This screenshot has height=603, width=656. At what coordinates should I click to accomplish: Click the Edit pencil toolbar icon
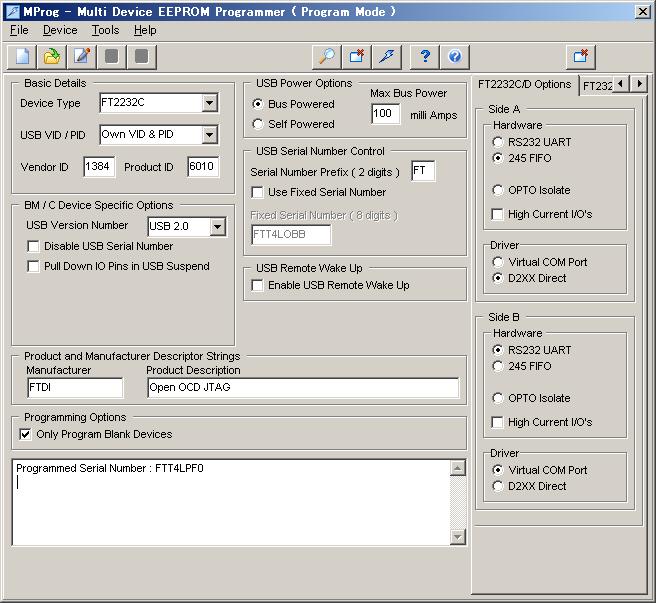[x=82, y=56]
